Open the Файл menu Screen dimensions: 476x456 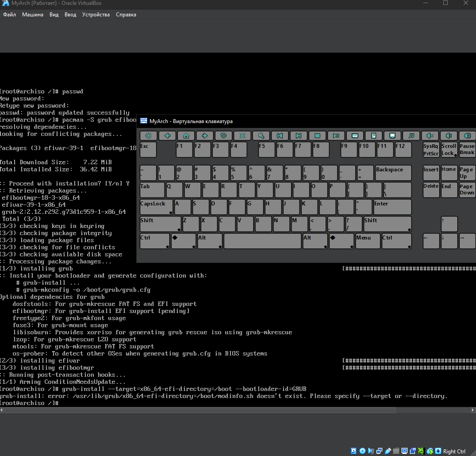9,15
